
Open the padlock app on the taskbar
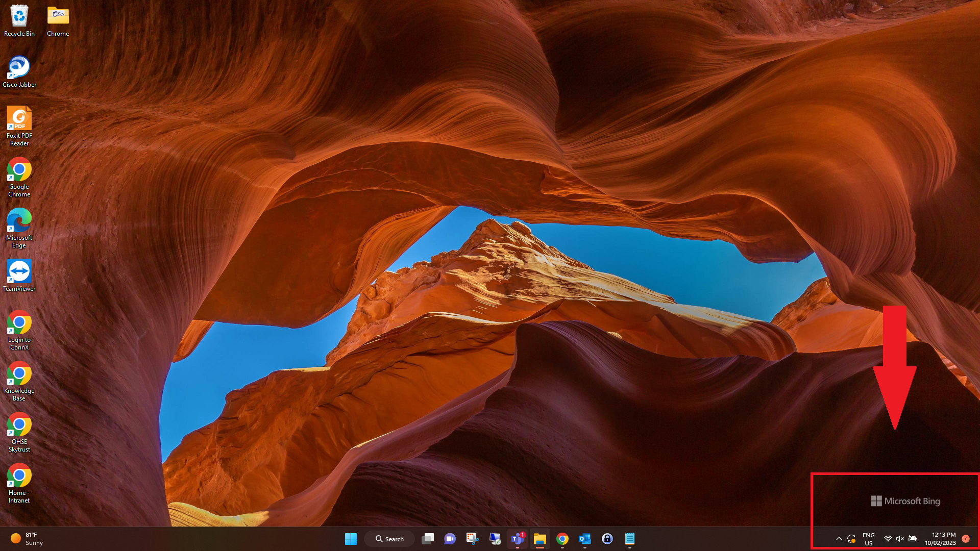pyautogui.click(x=607, y=539)
